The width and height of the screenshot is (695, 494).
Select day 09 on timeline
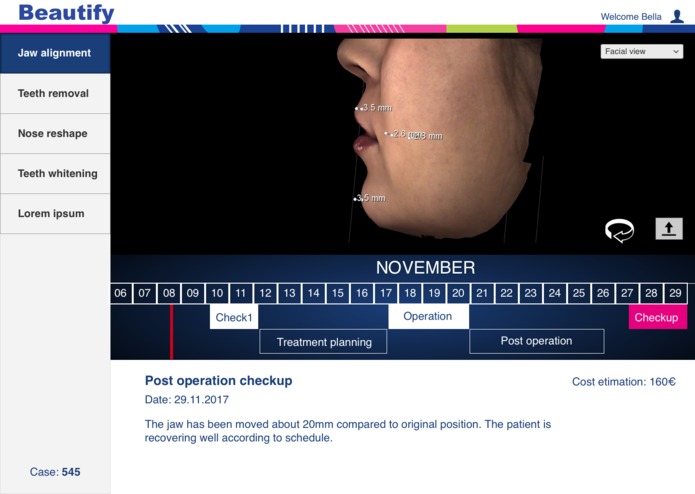click(193, 293)
